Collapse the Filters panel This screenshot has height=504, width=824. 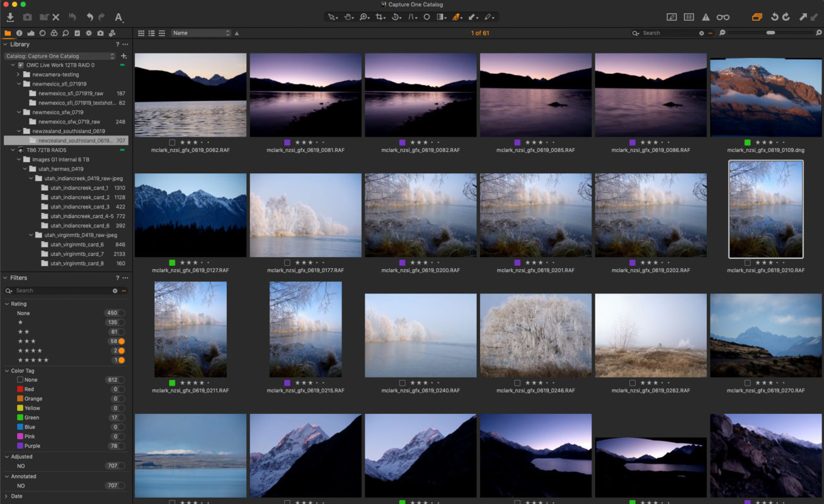(x=5, y=277)
